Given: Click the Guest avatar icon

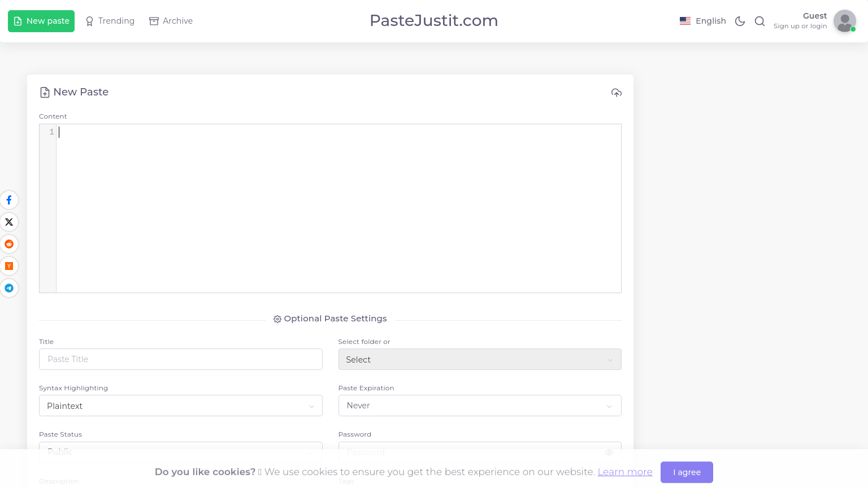Looking at the screenshot, I should click(844, 21).
